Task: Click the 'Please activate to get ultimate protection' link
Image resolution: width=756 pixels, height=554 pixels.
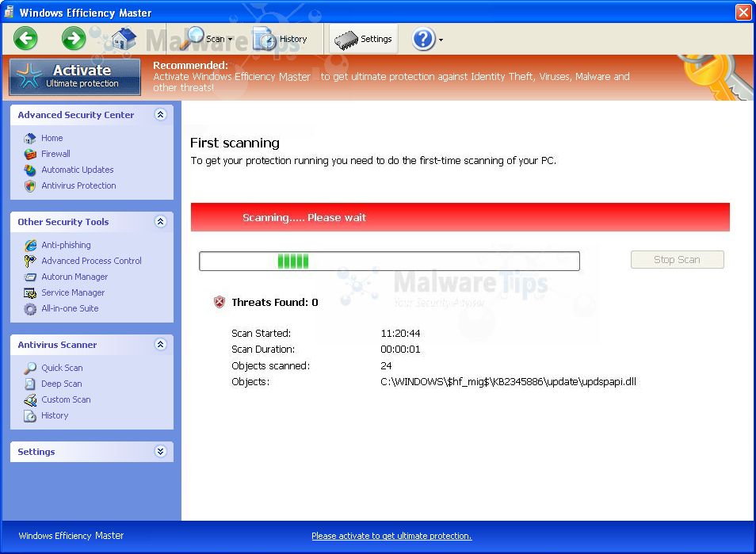Action: (x=391, y=536)
